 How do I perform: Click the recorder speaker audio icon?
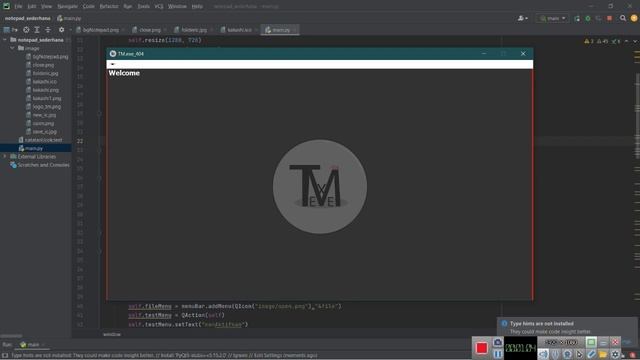(543, 354)
